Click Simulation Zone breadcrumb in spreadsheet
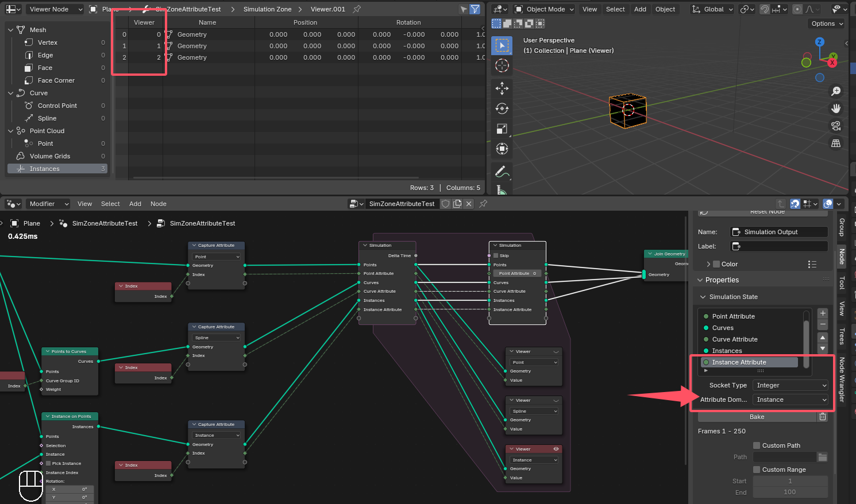 coord(267,9)
